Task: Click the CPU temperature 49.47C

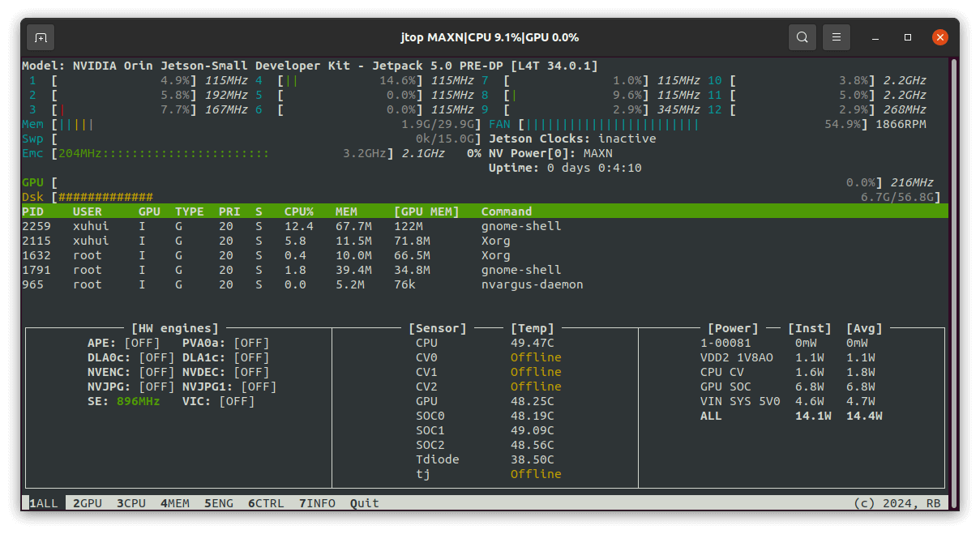Action: tap(533, 343)
